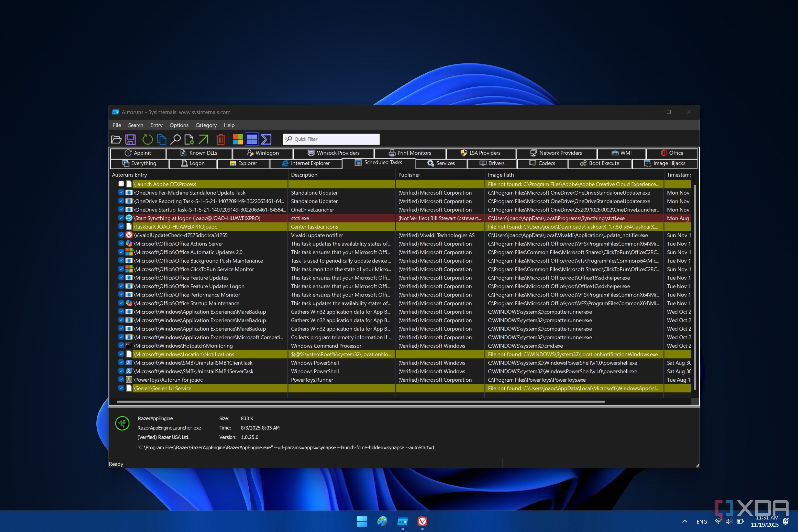Disable PowerToys Autorun for joaoc checkbox
This screenshot has width=798, height=532.
click(x=121, y=379)
